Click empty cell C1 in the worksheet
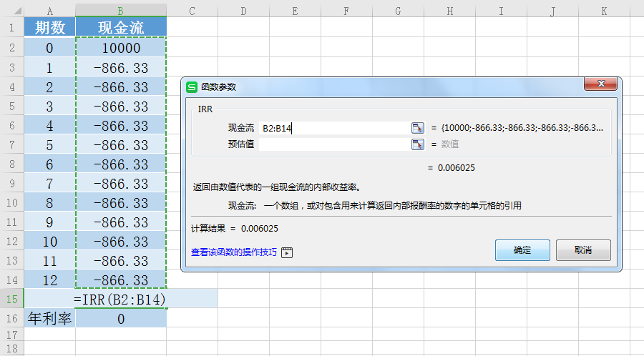 click(192, 27)
